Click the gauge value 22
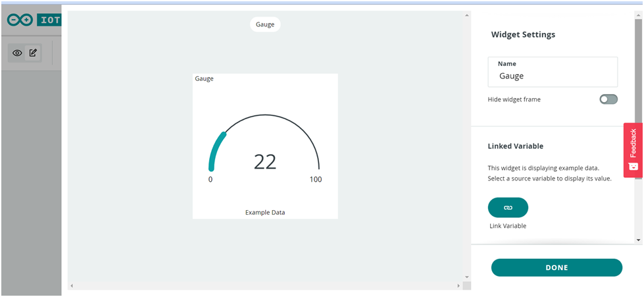 [265, 161]
